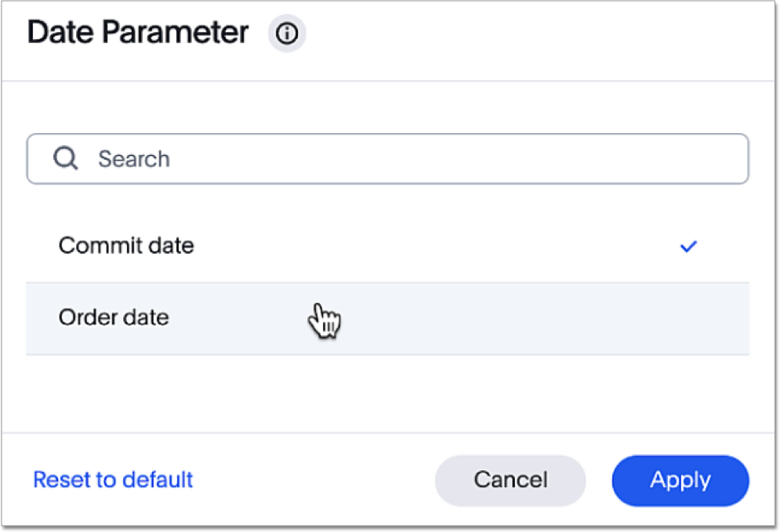Click the magnifying glass search icon
Viewport: 780px width, 532px height.
point(65,159)
